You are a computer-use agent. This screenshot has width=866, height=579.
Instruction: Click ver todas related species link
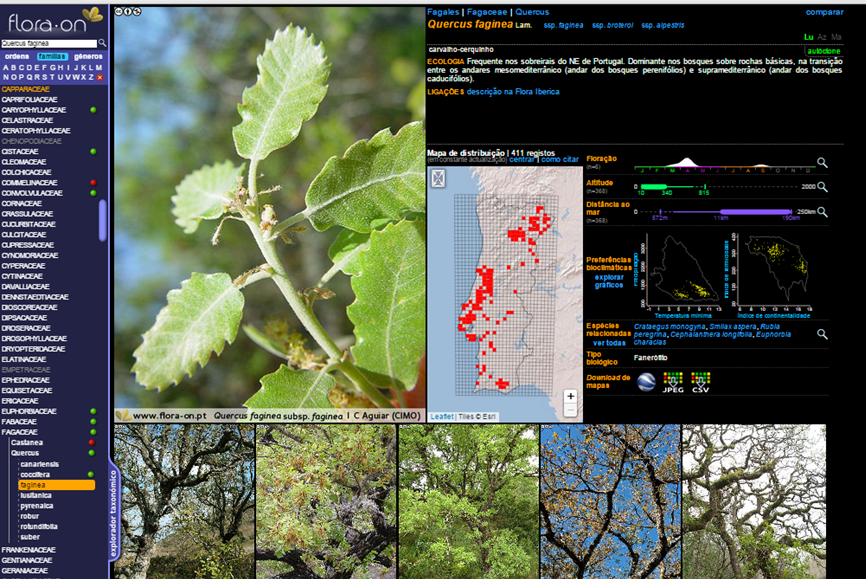tap(609, 343)
